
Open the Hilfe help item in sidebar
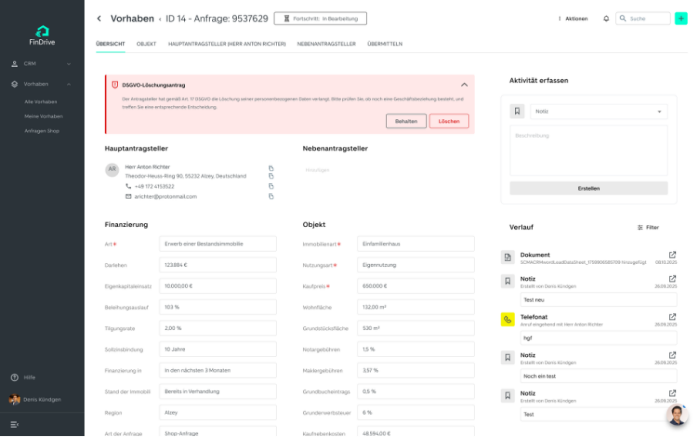coord(29,377)
